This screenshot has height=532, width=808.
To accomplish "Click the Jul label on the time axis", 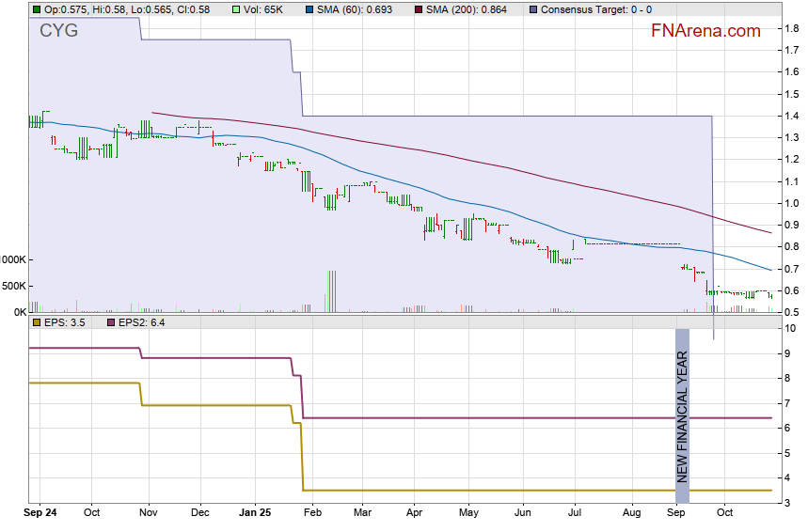I will (x=576, y=514).
